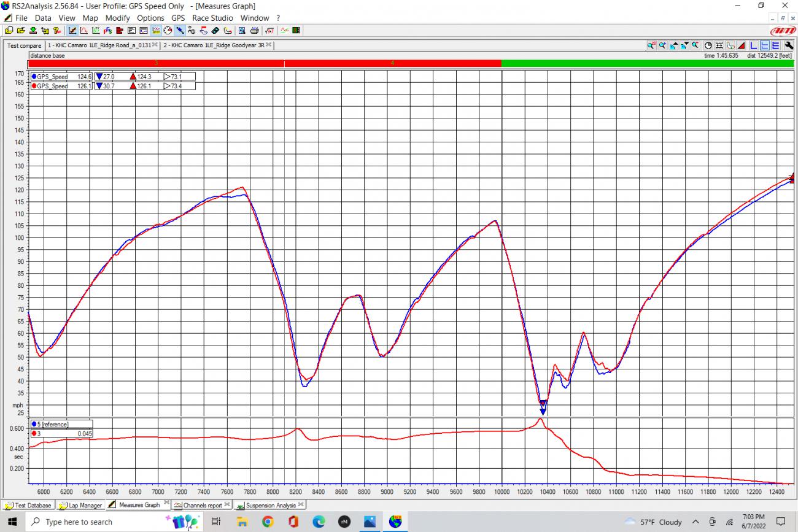
Task: Open the Measures Graph toolbar icon
Action: coord(72,30)
